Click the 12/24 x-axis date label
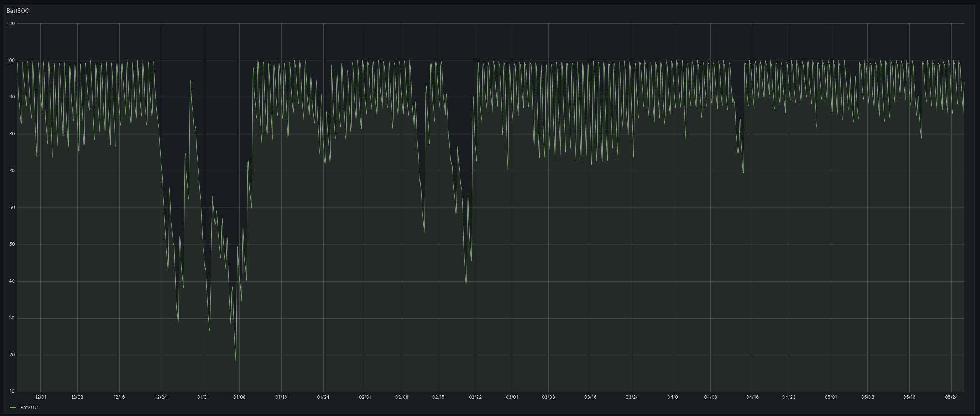Screen dimensions: 980x416 [161, 397]
